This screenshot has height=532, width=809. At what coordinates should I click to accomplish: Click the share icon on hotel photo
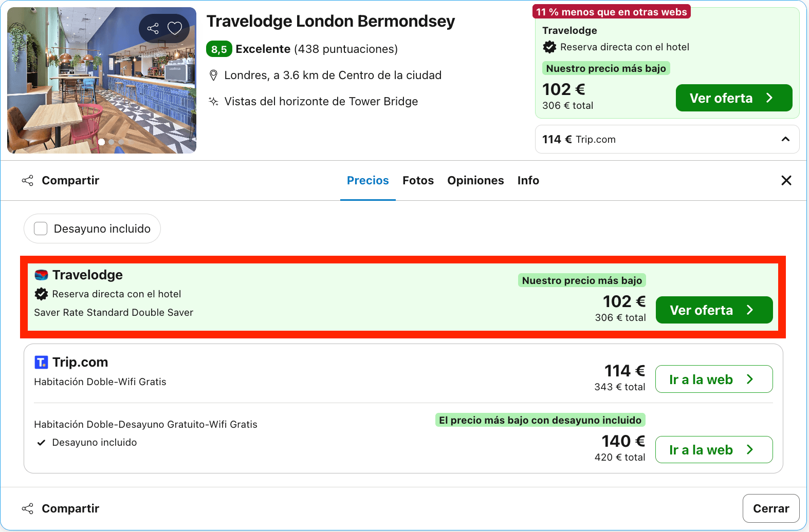(153, 28)
